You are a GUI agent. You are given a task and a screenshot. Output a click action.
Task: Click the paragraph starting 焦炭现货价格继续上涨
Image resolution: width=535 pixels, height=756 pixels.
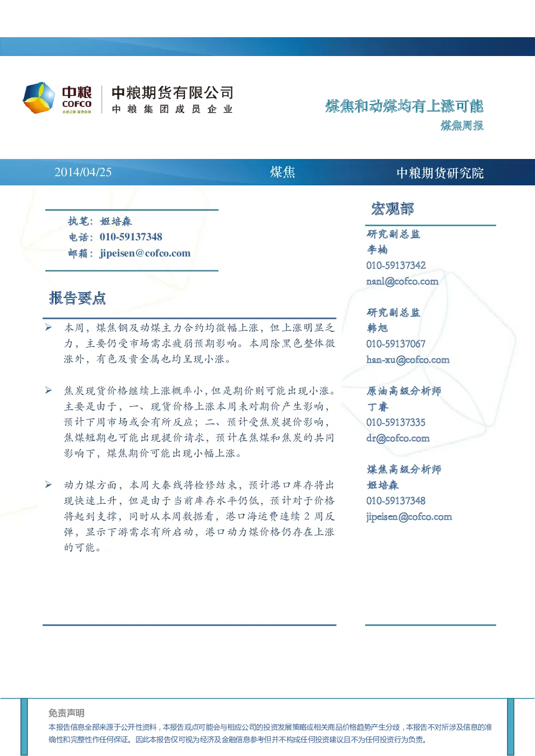click(200, 422)
